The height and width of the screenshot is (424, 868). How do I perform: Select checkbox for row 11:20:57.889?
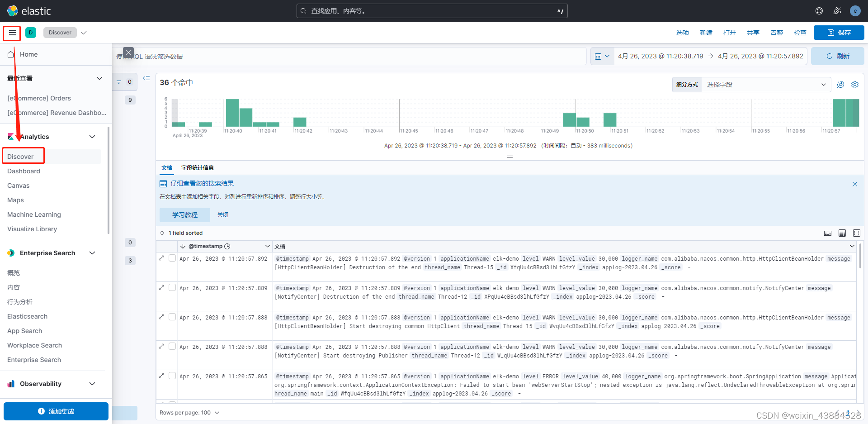point(172,287)
